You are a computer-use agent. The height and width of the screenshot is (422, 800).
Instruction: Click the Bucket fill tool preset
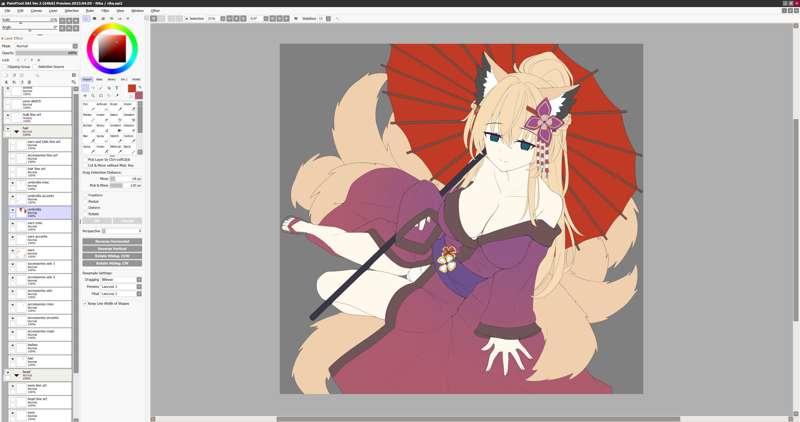tap(88, 129)
